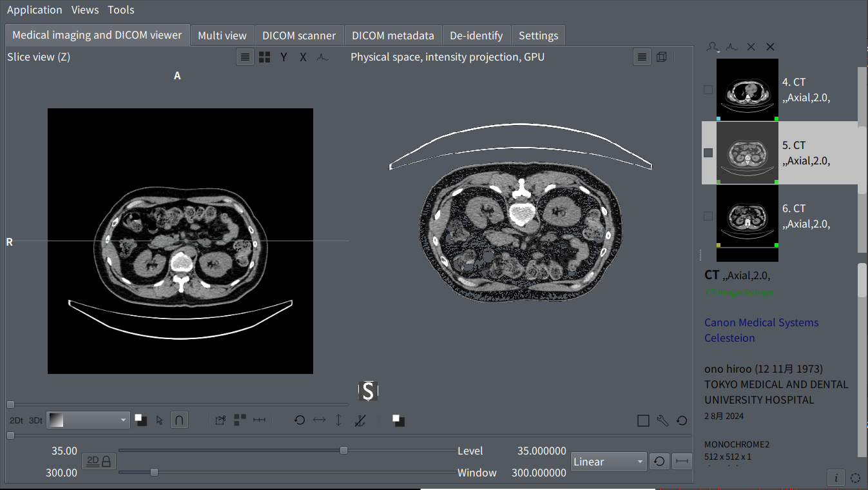
Task: Click the horizontal flip arrow icon
Action: click(319, 420)
